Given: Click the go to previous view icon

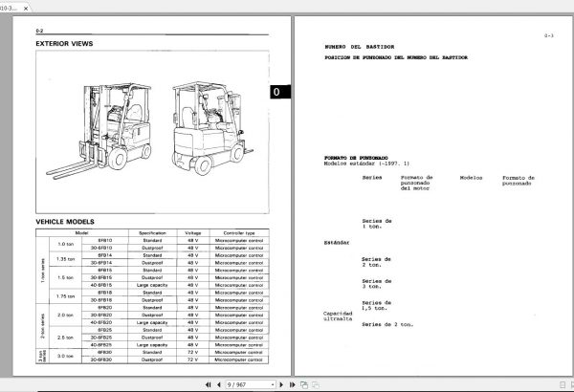Looking at the screenshot, I should click(304, 384).
